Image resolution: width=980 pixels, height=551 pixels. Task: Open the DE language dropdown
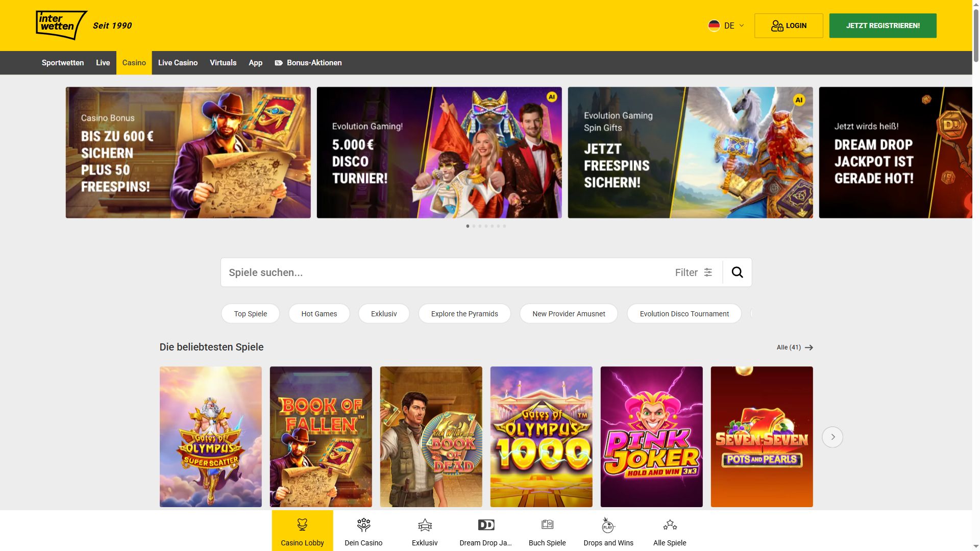click(726, 26)
